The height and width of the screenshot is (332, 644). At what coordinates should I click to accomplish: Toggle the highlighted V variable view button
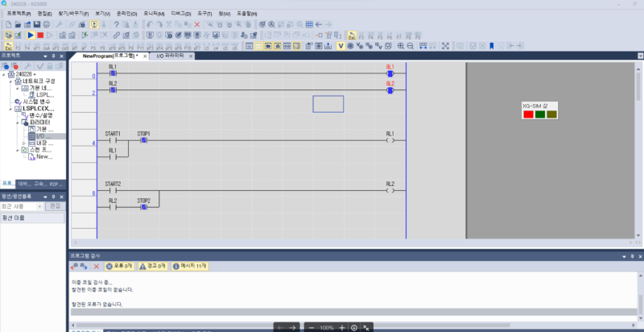pos(341,46)
